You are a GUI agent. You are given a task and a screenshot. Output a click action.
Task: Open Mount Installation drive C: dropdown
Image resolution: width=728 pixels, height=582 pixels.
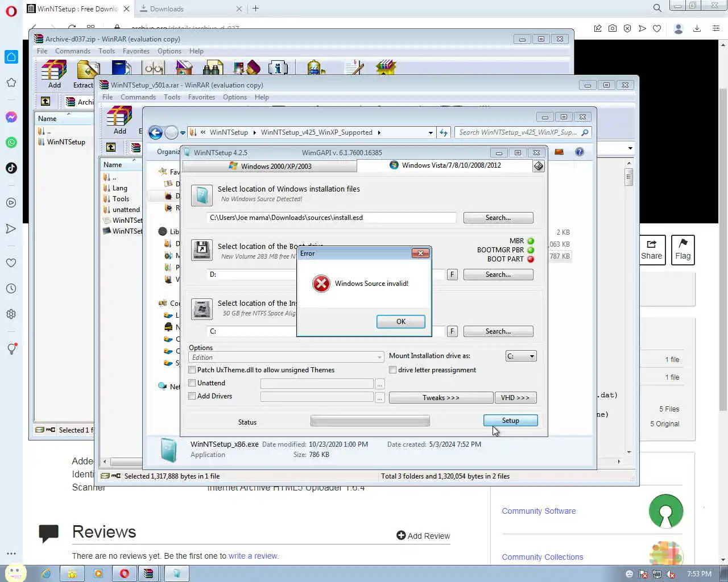[x=521, y=356]
